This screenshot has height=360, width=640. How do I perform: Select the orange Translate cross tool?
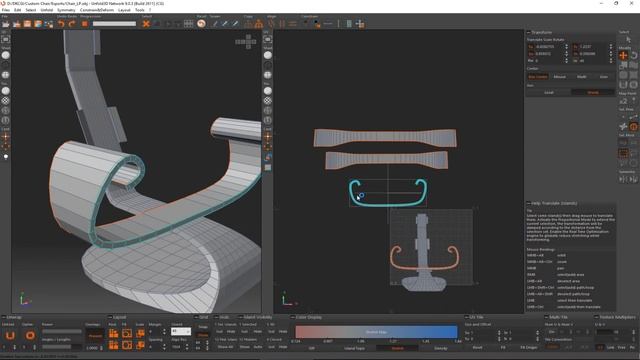click(623, 56)
